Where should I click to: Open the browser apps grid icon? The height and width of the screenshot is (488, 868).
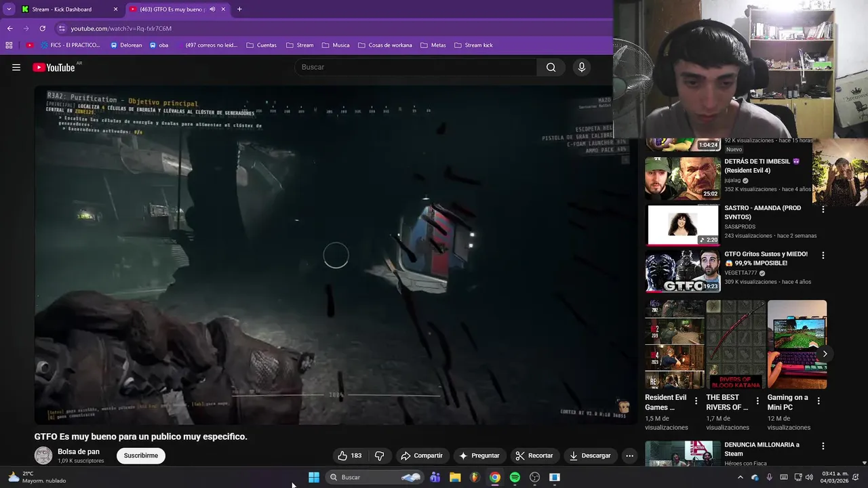point(9,45)
